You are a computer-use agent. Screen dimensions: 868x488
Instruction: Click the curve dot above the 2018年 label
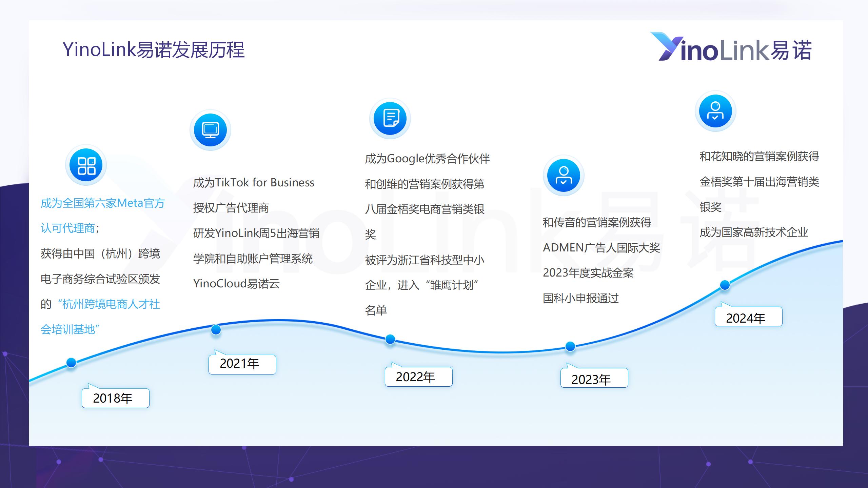click(71, 363)
